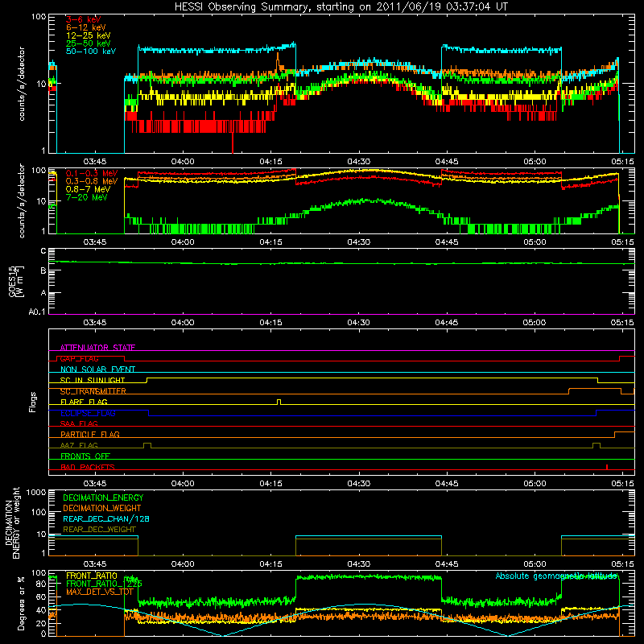
Task: Select the green 25-50 keV legend label
Action: pyautogui.click(x=89, y=43)
